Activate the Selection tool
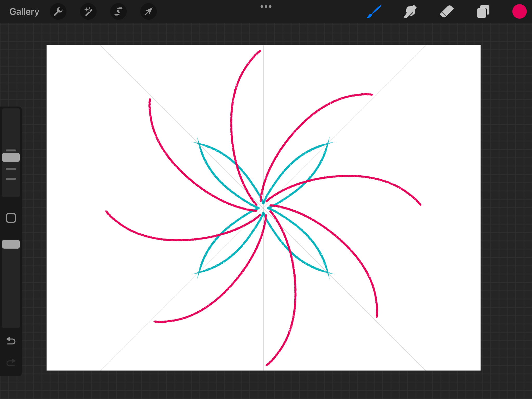The image size is (532, 399). [x=118, y=12]
